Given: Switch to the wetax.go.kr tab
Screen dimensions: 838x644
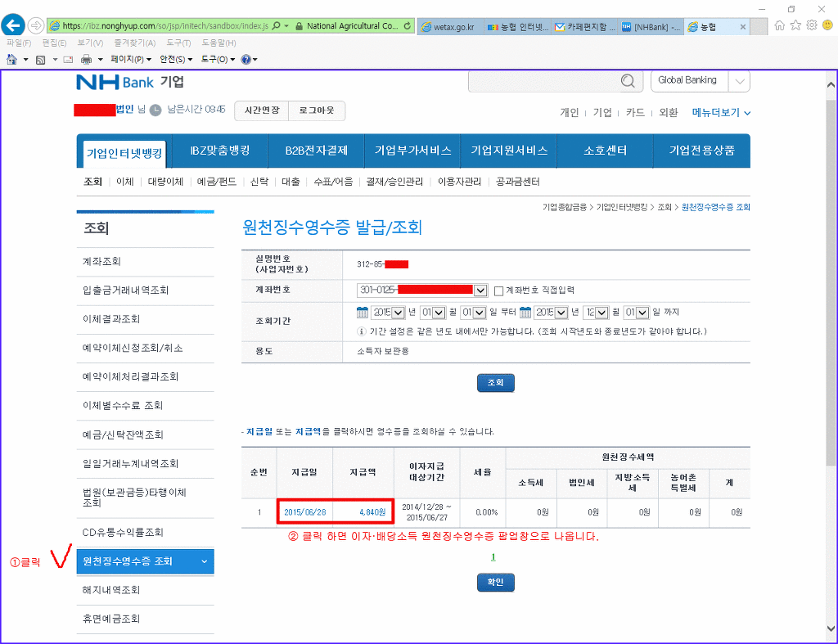Looking at the screenshot, I should (451, 27).
